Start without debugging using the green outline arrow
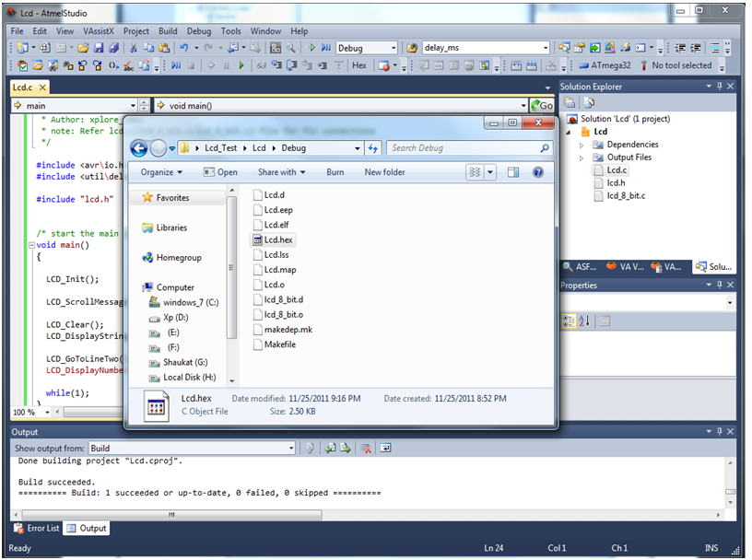The height and width of the screenshot is (560, 752). point(311,48)
